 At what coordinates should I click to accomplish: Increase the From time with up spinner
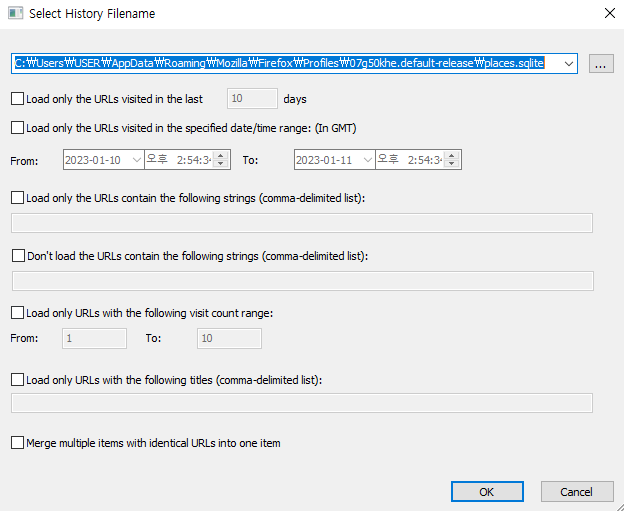coord(220,156)
